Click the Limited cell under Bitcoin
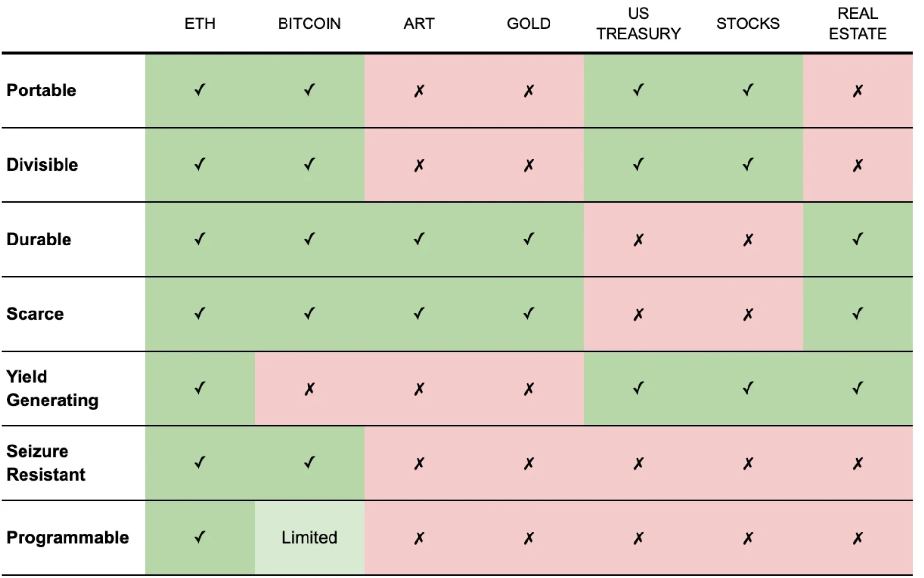Image resolution: width=924 pixels, height=578 pixels. point(309,537)
